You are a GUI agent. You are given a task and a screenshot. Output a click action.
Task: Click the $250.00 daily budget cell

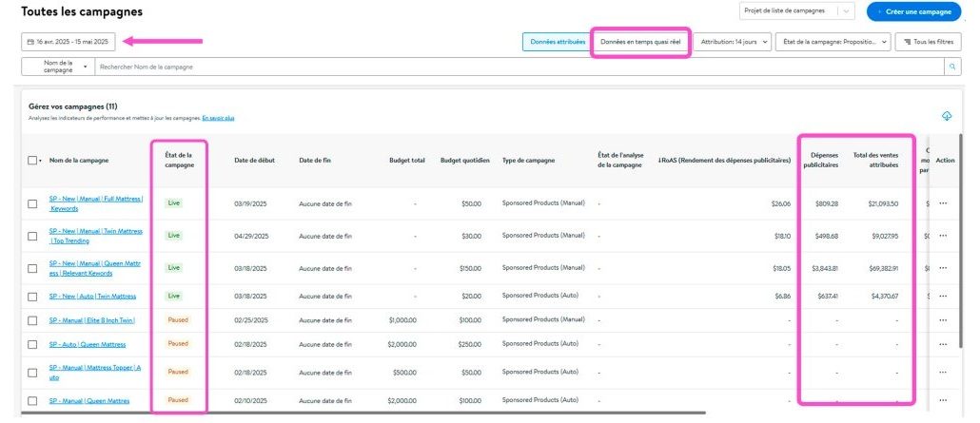(469, 344)
